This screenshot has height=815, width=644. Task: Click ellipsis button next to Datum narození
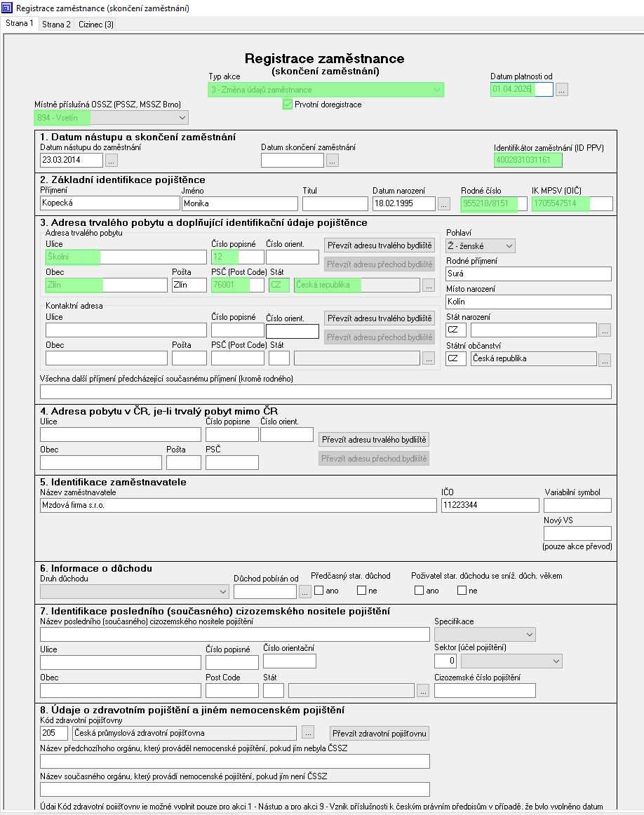[444, 204]
